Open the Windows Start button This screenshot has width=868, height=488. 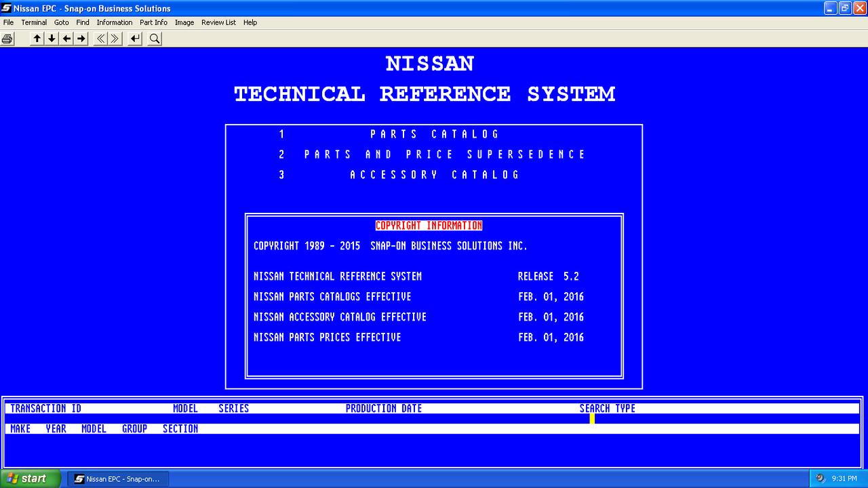[x=31, y=479]
